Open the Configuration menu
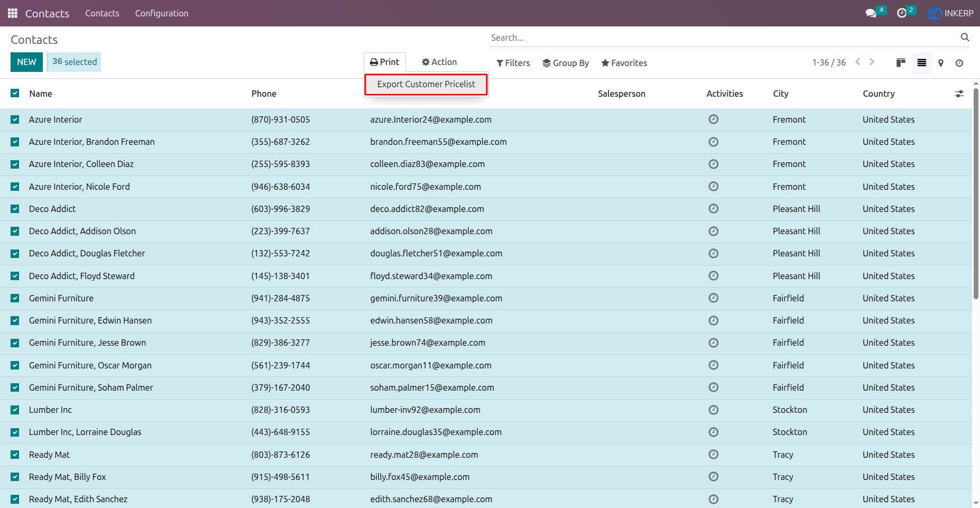 [162, 13]
